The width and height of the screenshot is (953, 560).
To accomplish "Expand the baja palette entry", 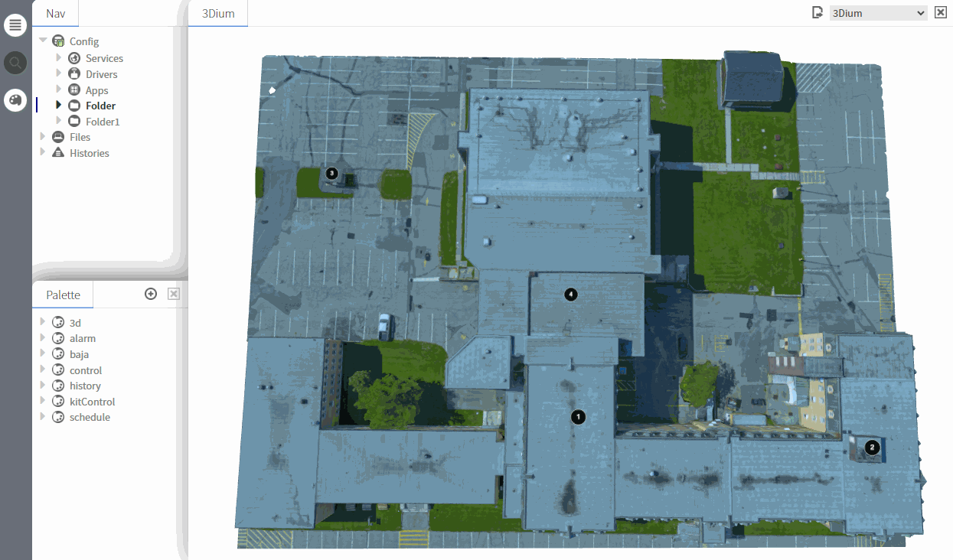I will click(43, 354).
